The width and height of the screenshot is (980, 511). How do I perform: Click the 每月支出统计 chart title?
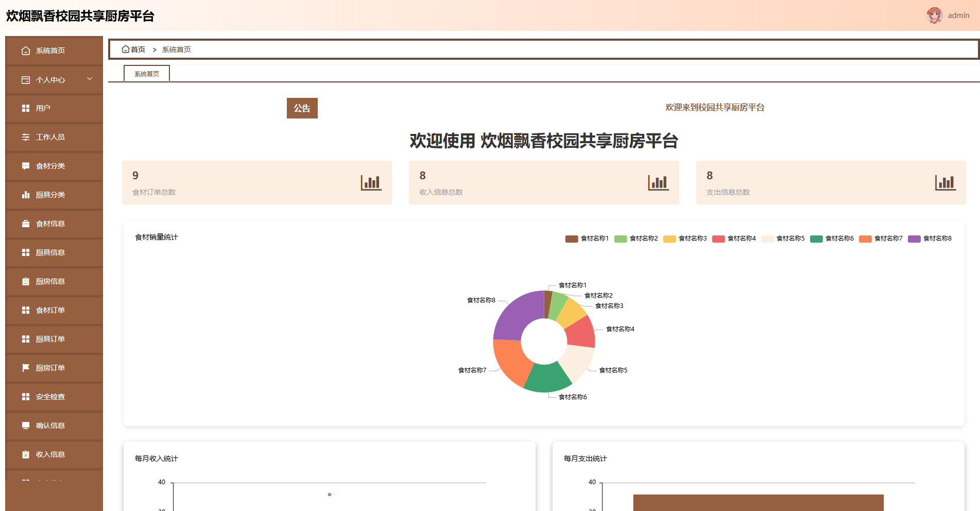pos(586,458)
